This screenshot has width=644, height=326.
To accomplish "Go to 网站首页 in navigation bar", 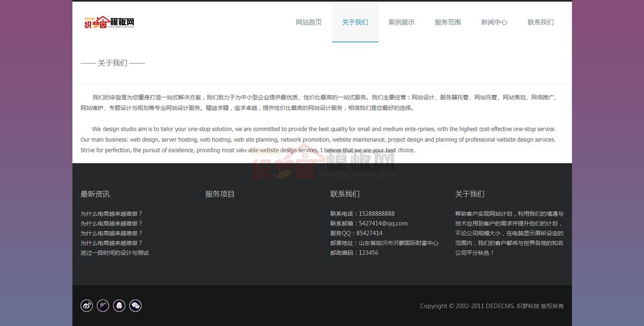I will [x=309, y=22].
